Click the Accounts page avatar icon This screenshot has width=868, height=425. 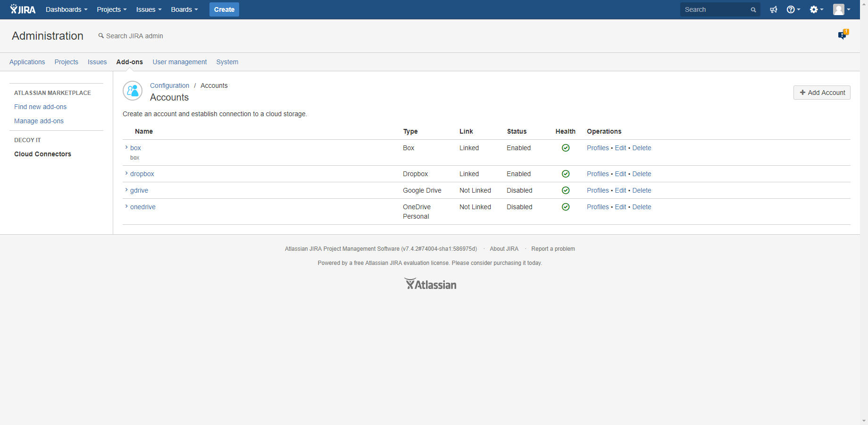[133, 91]
